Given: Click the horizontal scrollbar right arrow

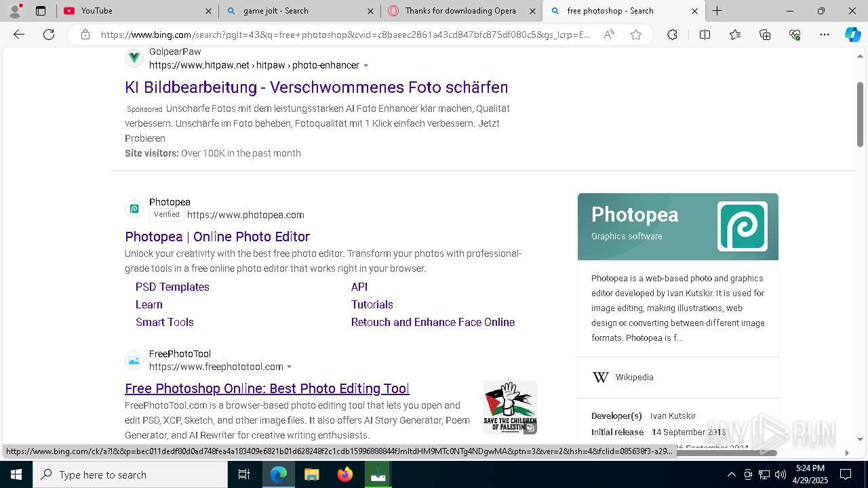Looking at the screenshot, I should pos(846,452).
